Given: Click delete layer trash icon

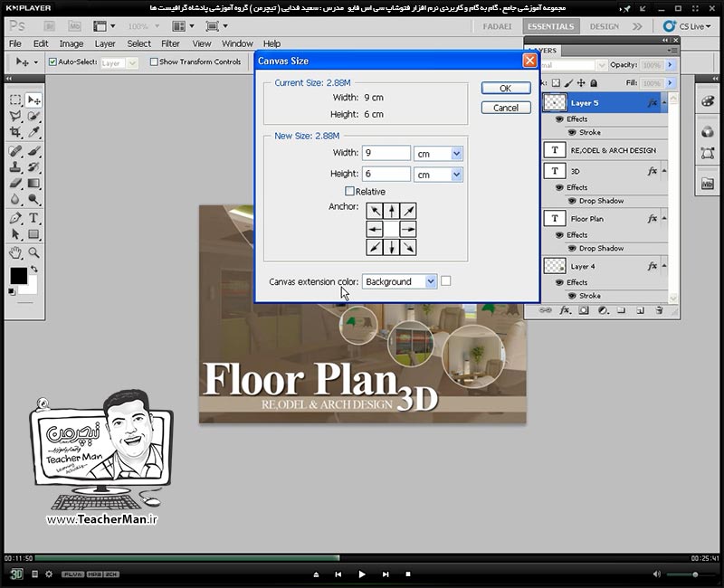Looking at the screenshot, I should click(x=660, y=310).
